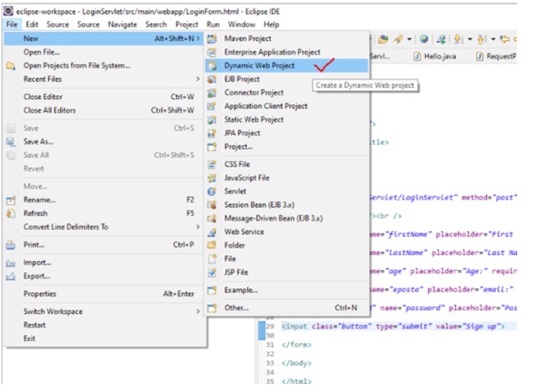
Task: Click the Print icon in File menu
Action: [x=10, y=245]
